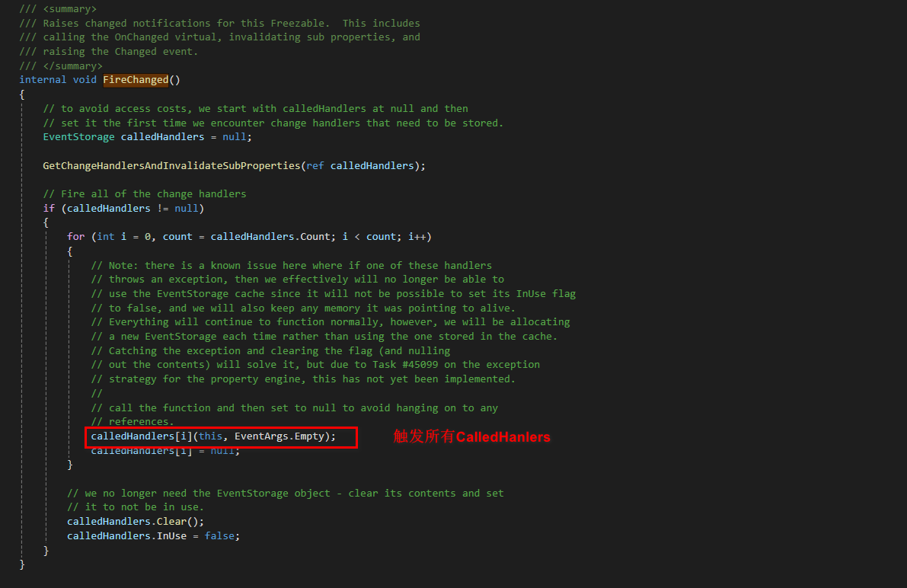Click the 'calledHandlers.Clear();' statement

(136, 522)
